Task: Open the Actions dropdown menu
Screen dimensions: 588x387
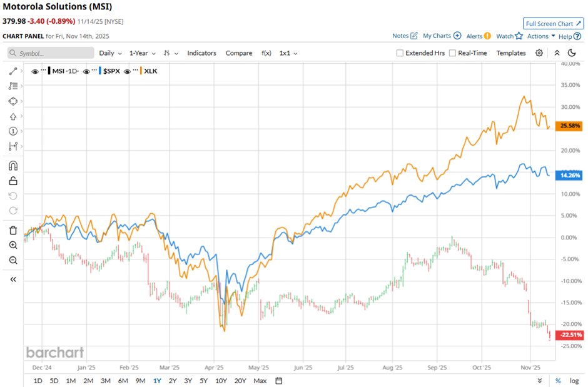Action: click(541, 36)
